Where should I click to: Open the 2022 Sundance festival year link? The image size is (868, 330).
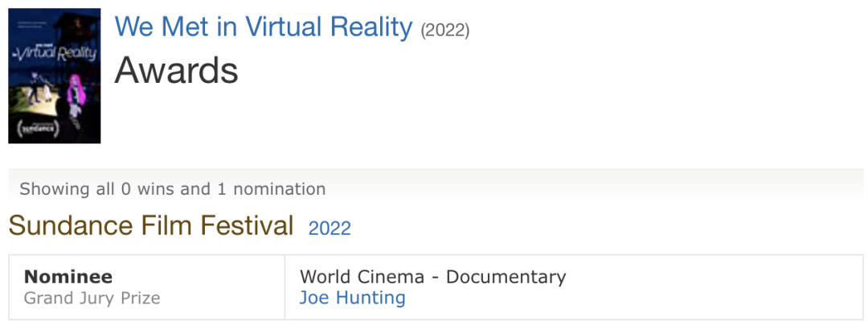pos(330,228)
